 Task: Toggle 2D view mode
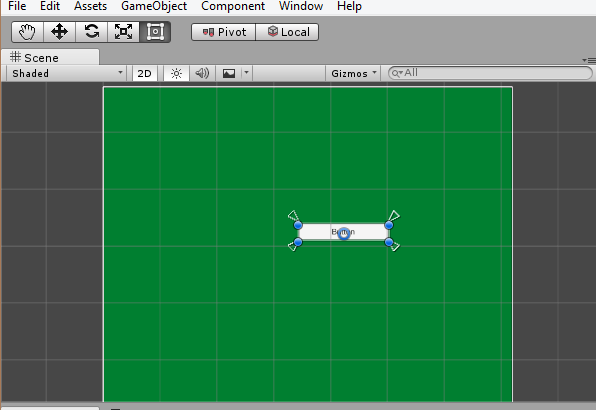click(144, 73)
